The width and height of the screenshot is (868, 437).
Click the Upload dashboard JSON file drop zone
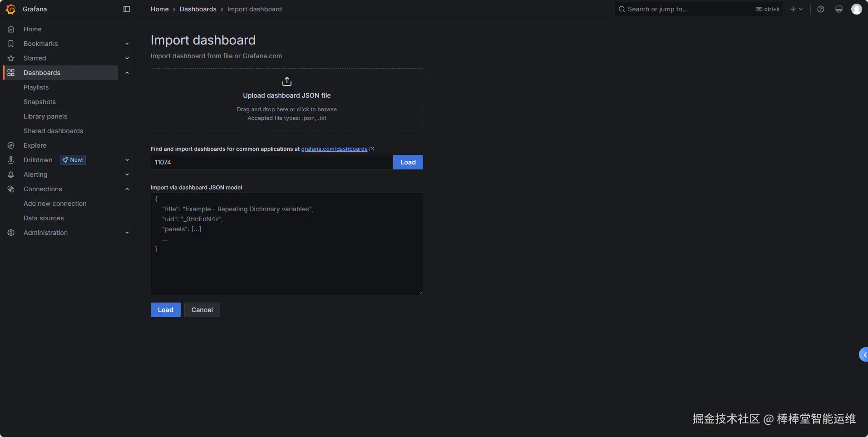click(287, 99)
